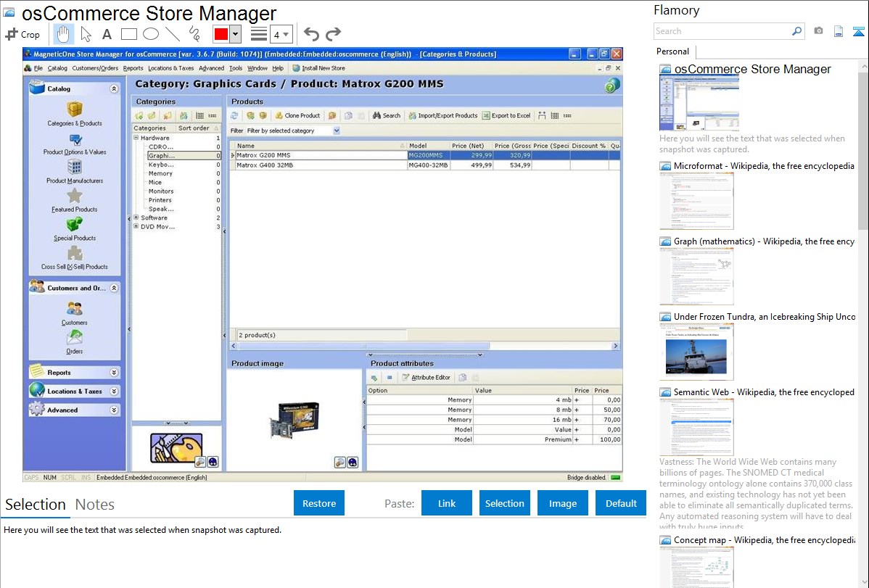
Task: Click the line thickness icon
Action: [258, 34]
